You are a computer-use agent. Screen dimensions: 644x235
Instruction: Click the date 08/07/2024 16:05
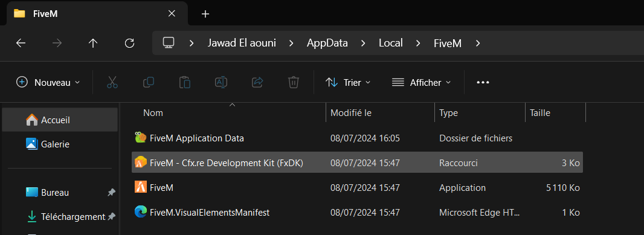(x=365, y=138)
